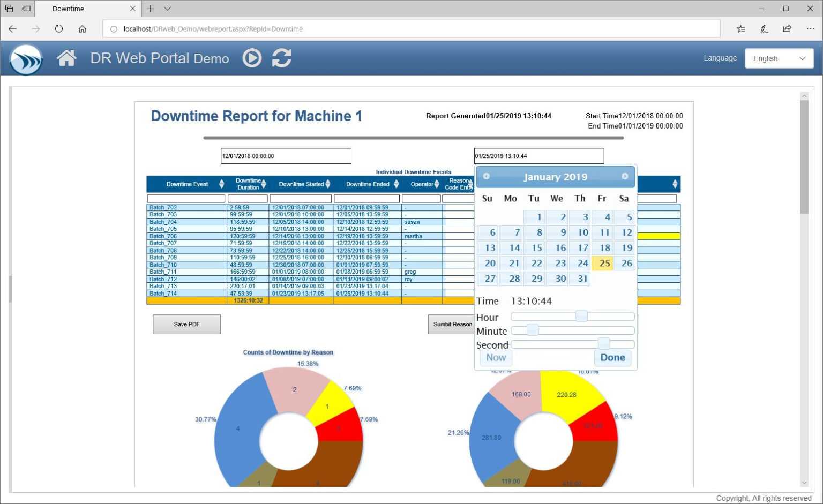Viewport: 823px width, 504px height.
Task: Open a new browser tab
Action: tap(150, 9)
